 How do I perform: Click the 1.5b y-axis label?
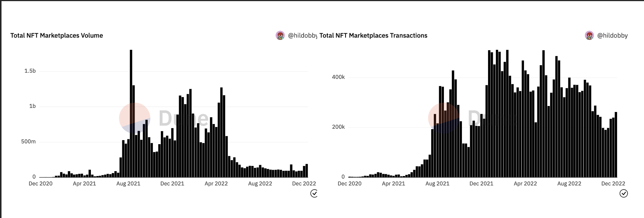[x=30, y=71]
